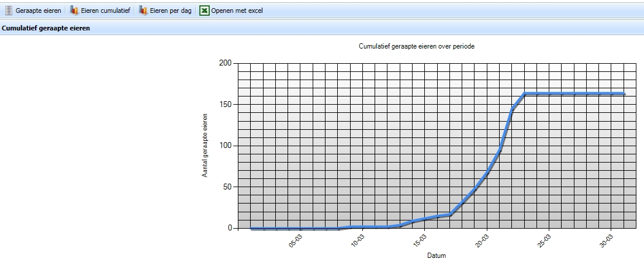Click the Excel icon in toolbar
Image resolution: width=644 pixels, height=262 pixels.
click(204, 11)
